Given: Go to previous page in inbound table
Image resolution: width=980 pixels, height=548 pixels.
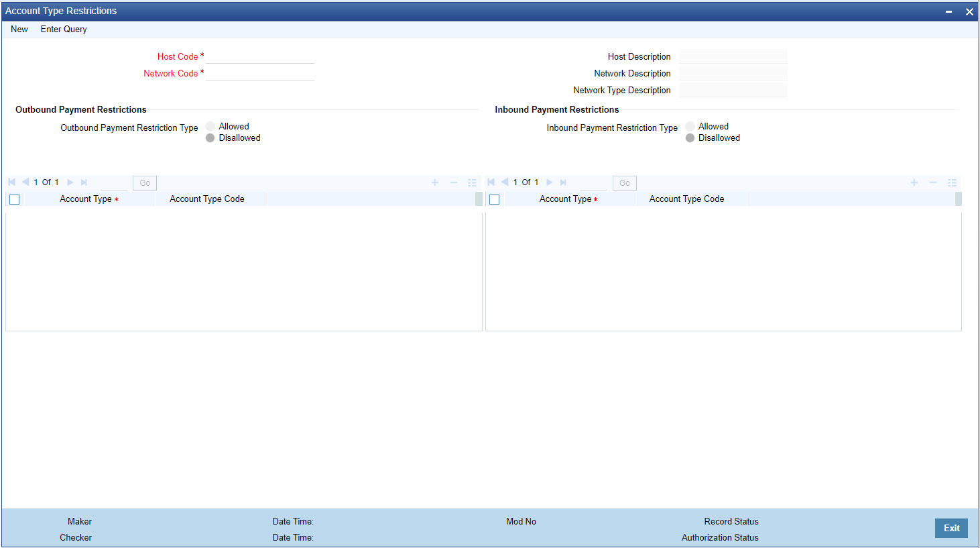Looking at the screenshot, I should coord(505,182).
